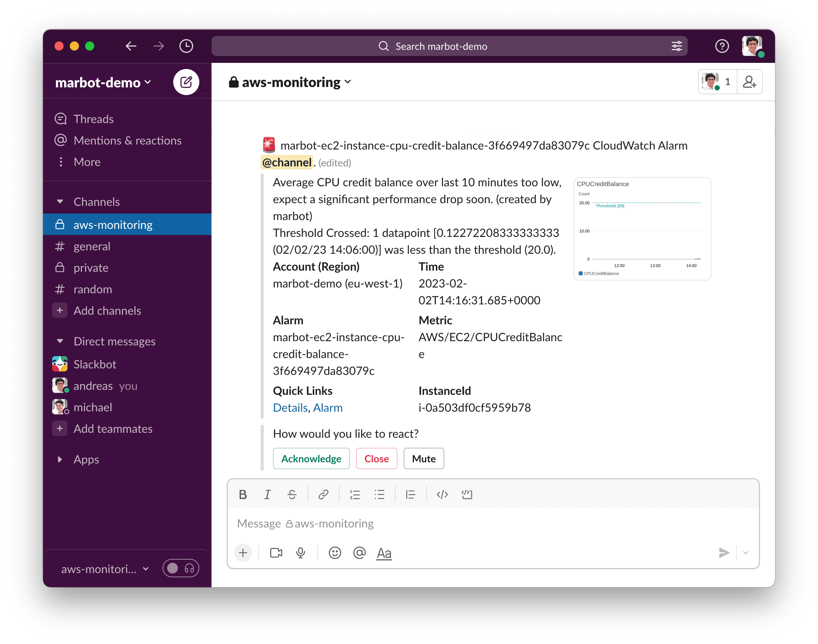Screen dimensions: 818x644
Task: Click the user profile avatar at top right
Action: pos(752,46)
